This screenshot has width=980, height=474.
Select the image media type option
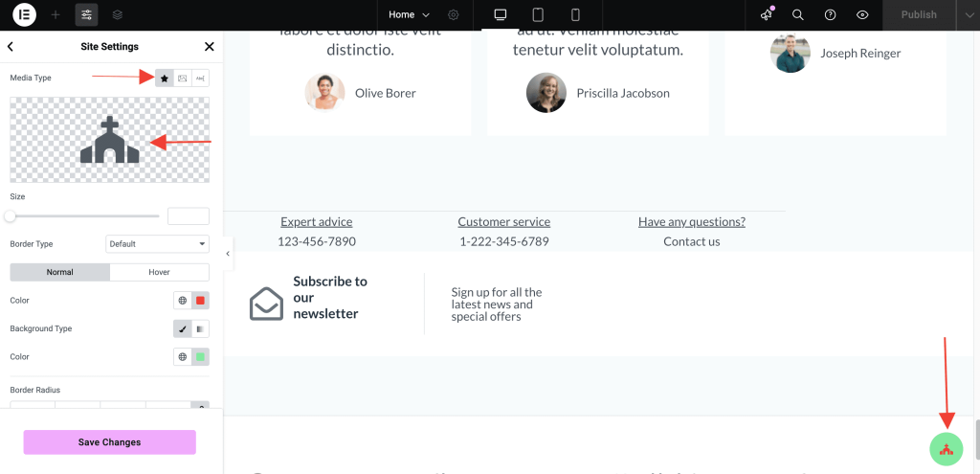click(x=183, y=79)
